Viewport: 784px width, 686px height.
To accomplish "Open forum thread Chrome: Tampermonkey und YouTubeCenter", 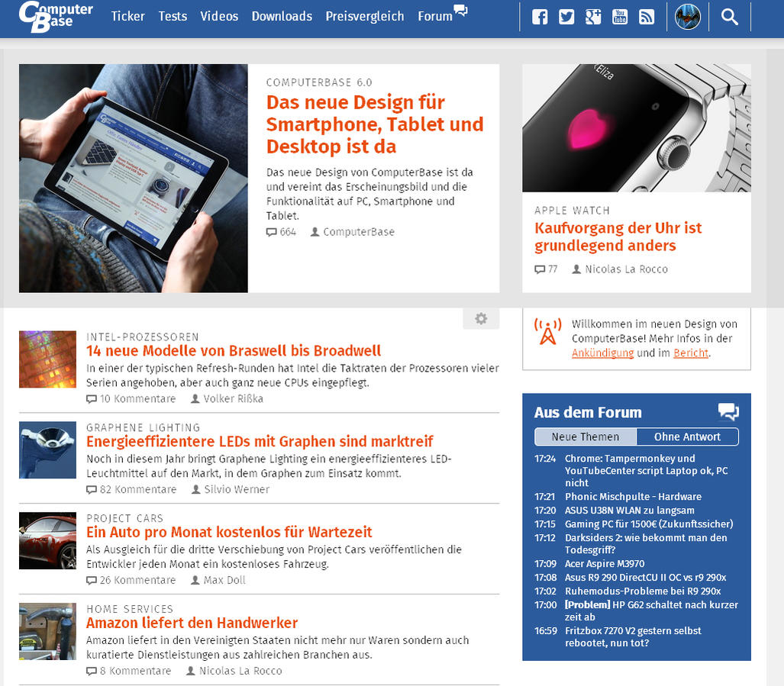I will click(647, 471).
